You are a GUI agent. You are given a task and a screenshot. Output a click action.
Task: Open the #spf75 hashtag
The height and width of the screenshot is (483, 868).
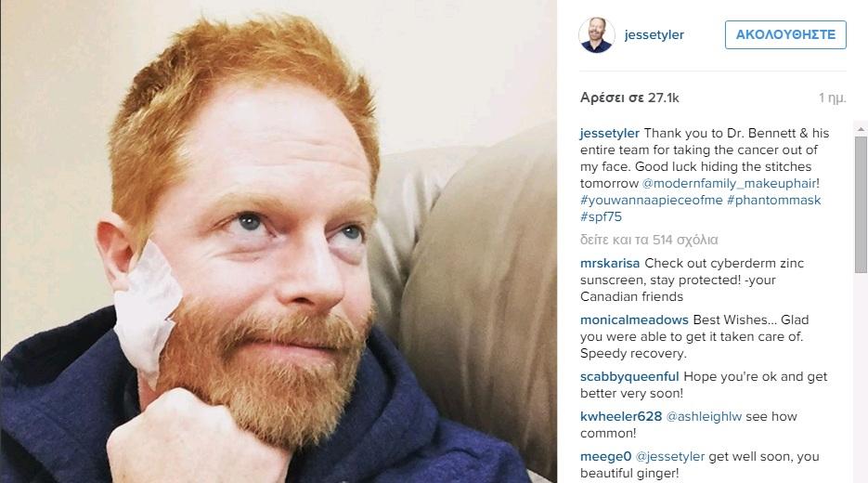tap(602, 216)
